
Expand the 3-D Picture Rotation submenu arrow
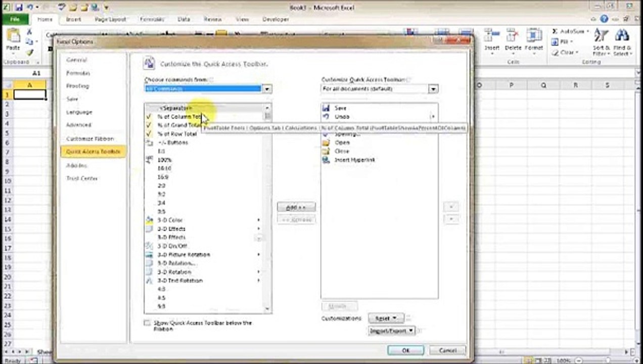[258, 254]
